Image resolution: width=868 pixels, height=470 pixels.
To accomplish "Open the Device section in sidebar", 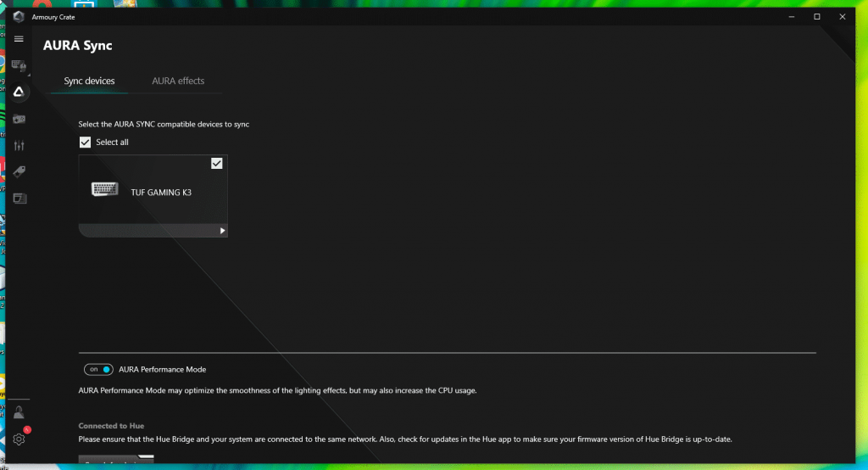I will click(19, 65).
